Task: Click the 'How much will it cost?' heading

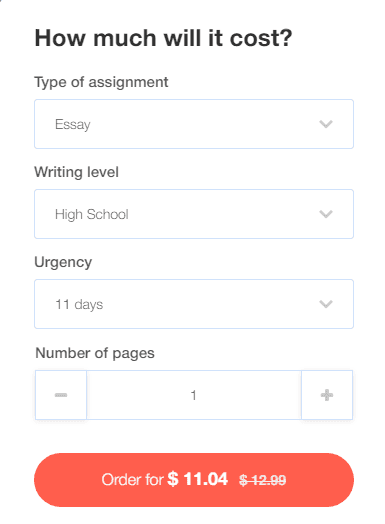Action: click(x=163, y=38)
